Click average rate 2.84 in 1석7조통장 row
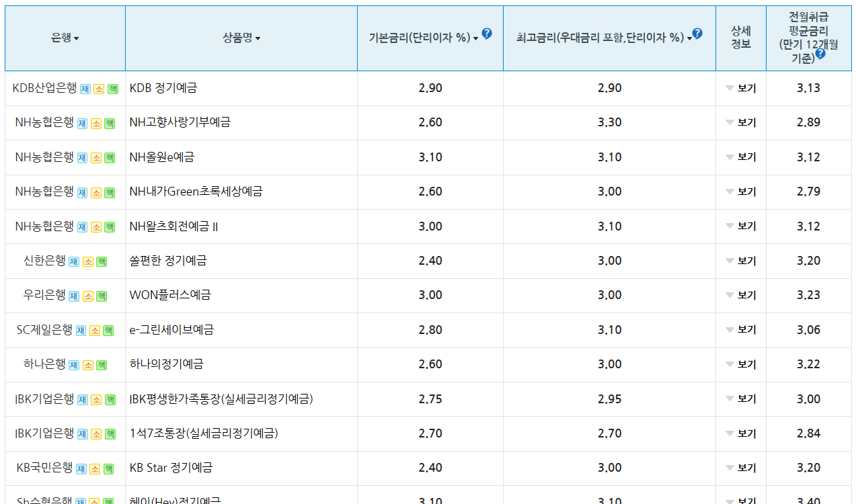 [x=808, y=433]
